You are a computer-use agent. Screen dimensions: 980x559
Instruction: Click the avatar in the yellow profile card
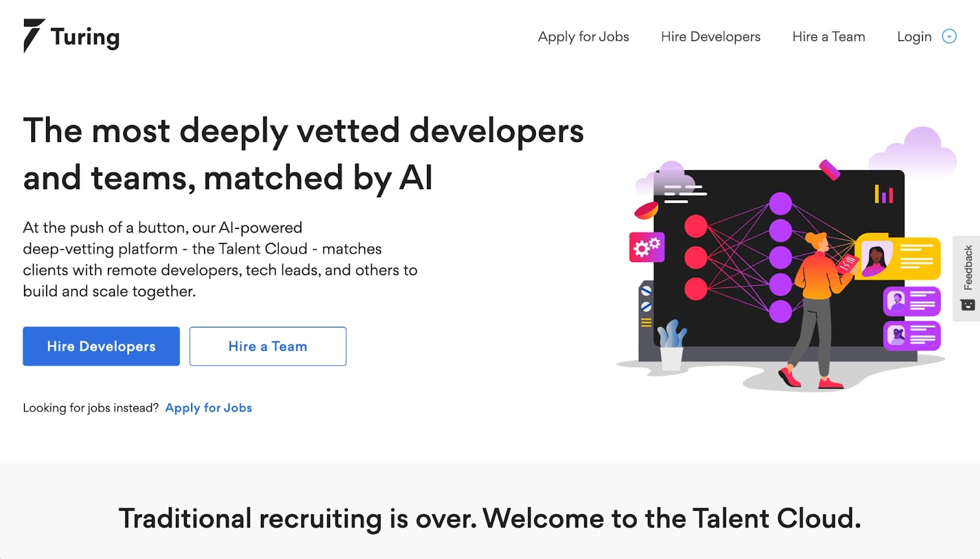click(x=877, y=260)
